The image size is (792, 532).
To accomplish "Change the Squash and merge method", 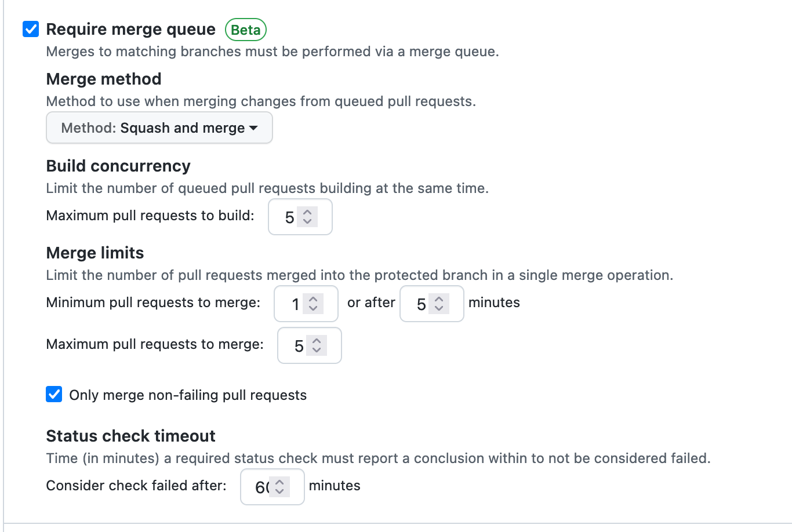I will (x=159, y=127).
